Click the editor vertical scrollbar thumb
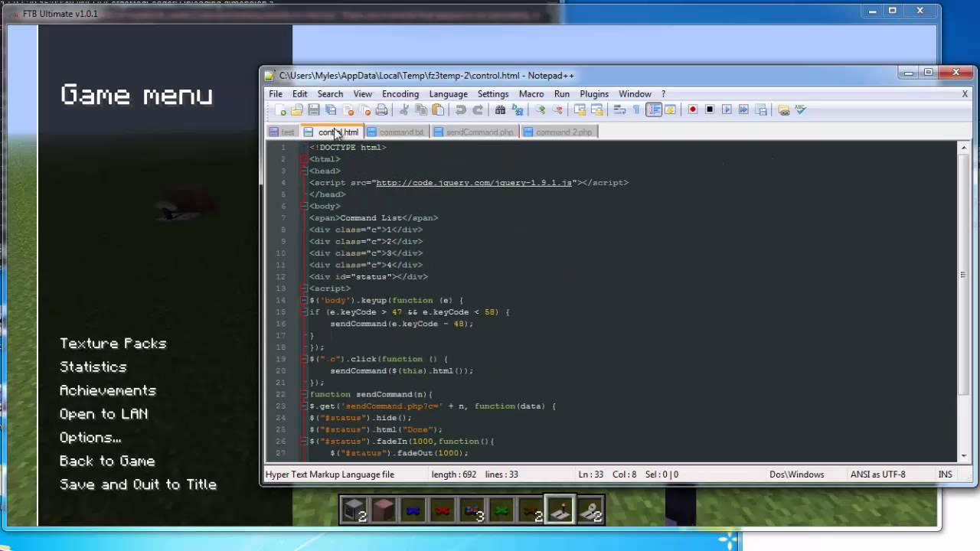This screenshot has height=551, width=980. [x=964, y=274]
